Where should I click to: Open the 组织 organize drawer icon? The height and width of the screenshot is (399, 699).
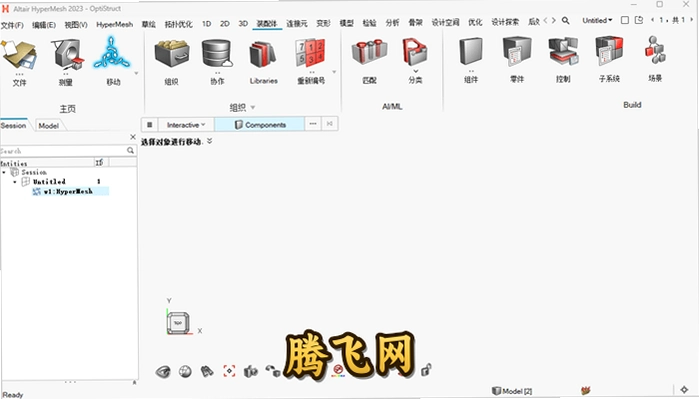(172, 53)
